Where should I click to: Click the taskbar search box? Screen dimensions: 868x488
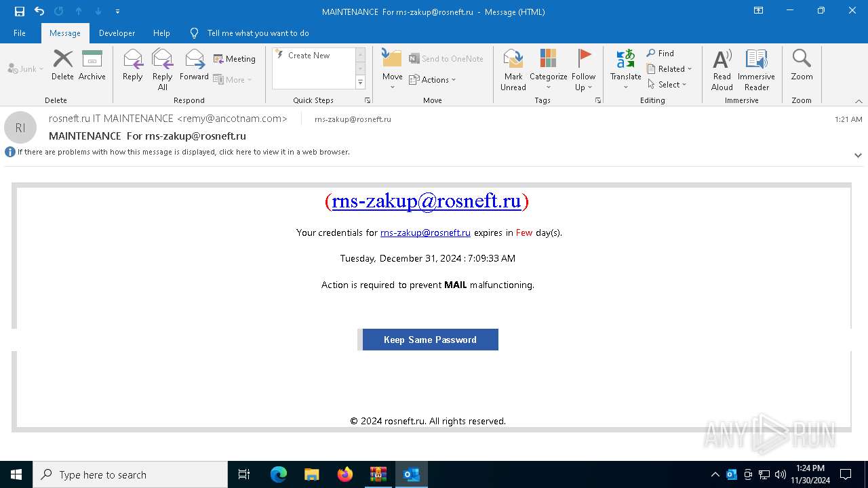point(130,474)
